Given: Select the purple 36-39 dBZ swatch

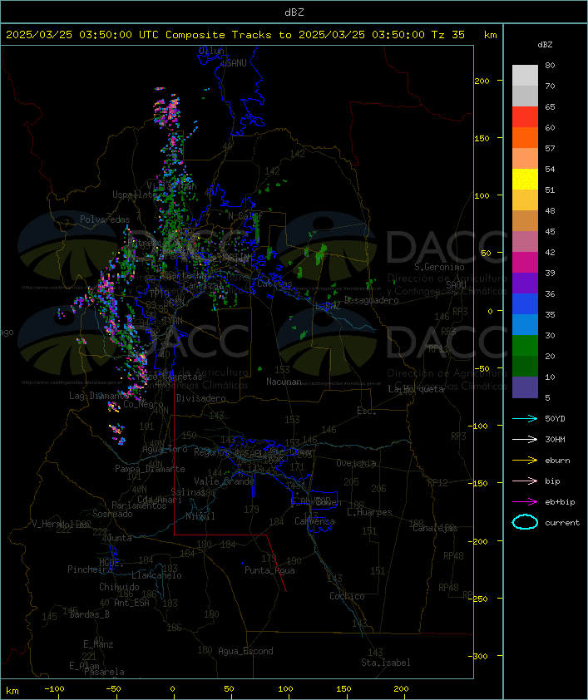Looking at the screenshot, I should tap(525, 283).
